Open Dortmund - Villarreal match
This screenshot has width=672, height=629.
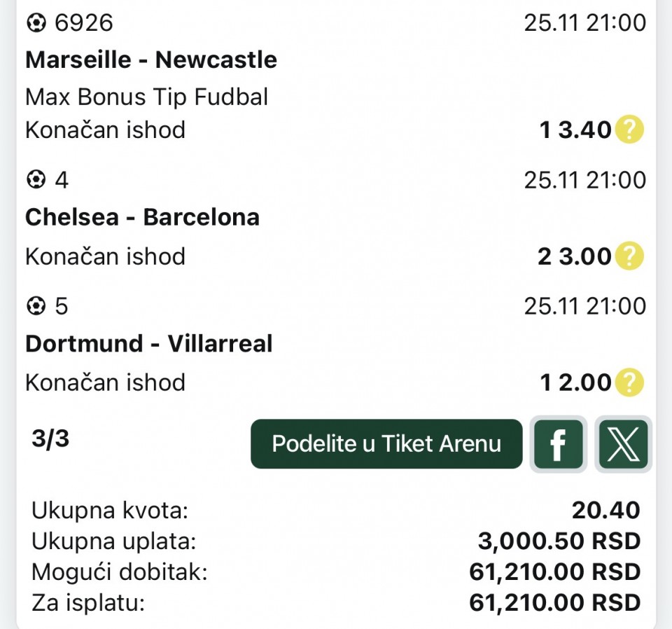click(x=149, y=343)
